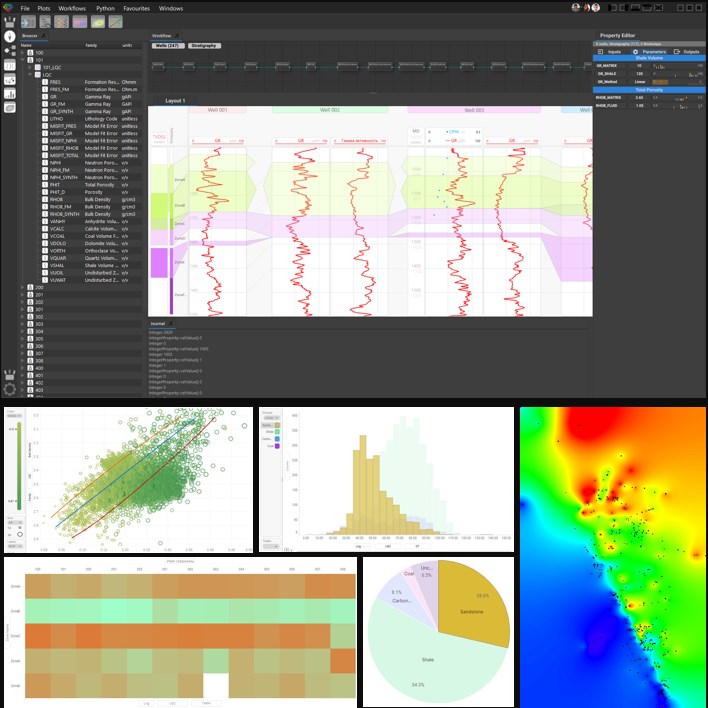Click the crossplot toolbar icon with green line
This screenshot has width=708, height=708.
click(117, 21)
